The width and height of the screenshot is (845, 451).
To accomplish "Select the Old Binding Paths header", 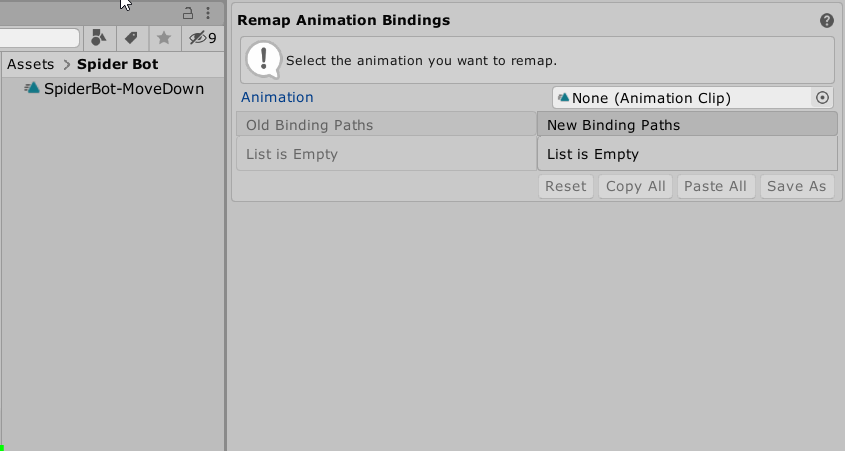I will pyautogui.click(x=386, y=124).
